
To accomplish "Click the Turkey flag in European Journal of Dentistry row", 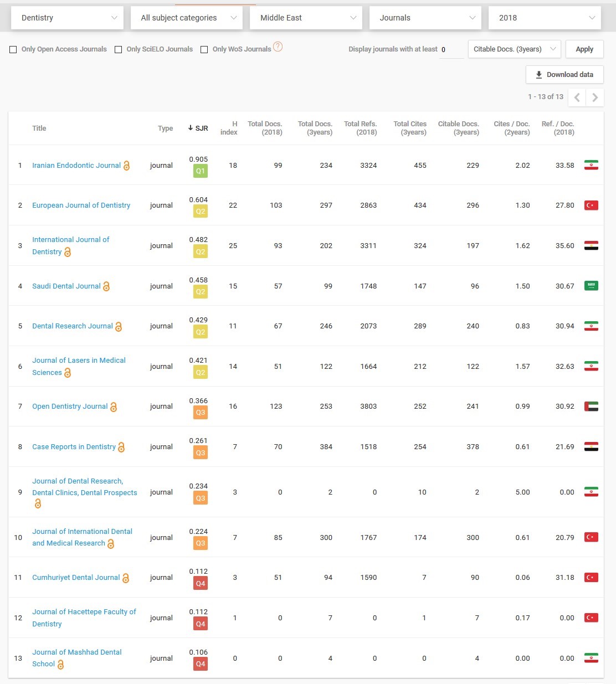I will click(591, 205).
